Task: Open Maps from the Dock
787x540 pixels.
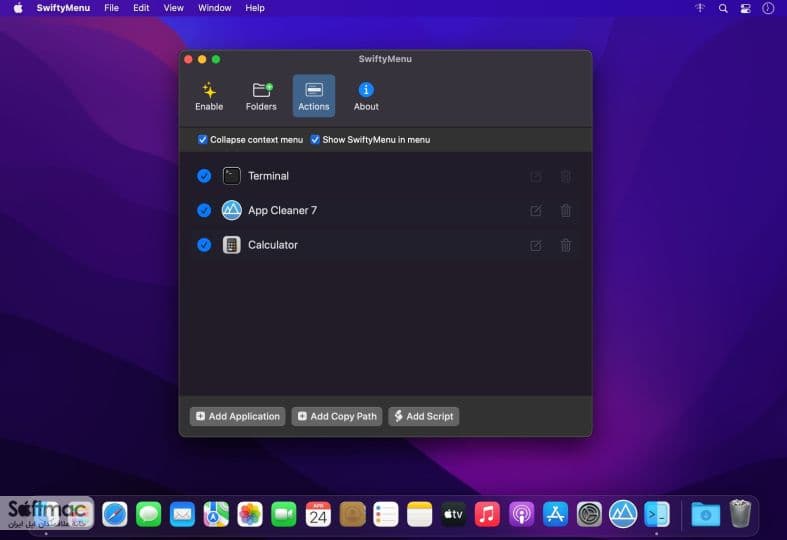Action: pos(216,514)
